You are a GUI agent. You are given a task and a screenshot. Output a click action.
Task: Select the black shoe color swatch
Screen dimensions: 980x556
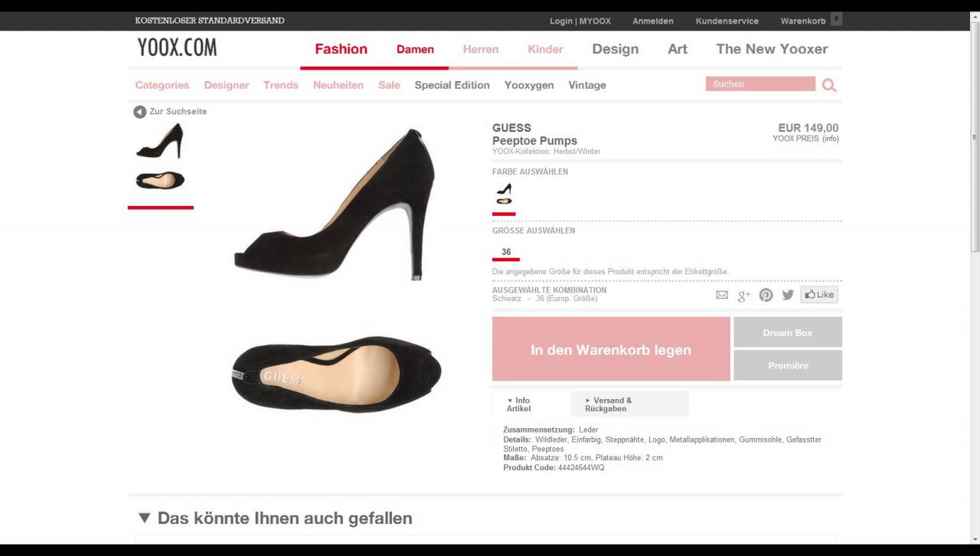coord(504,194)
